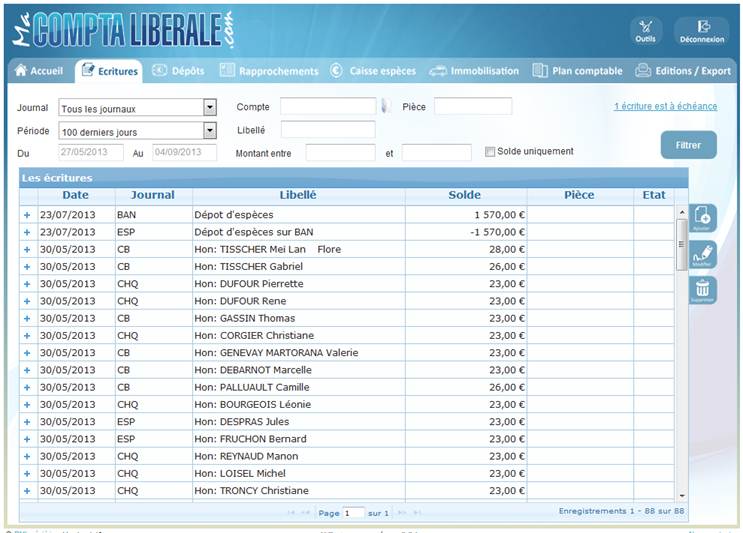Click the first page pager button
The height and width of the screenshot is (533, 743).
[290, 513]
